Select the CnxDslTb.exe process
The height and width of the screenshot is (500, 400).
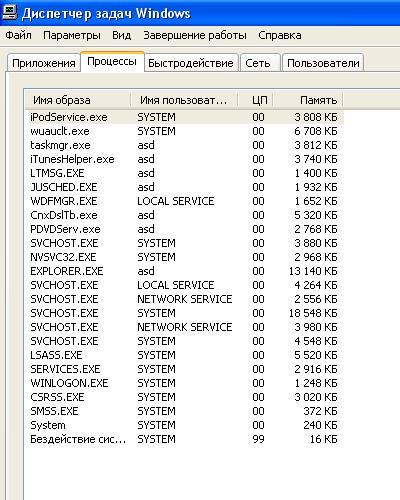point(184,215)
